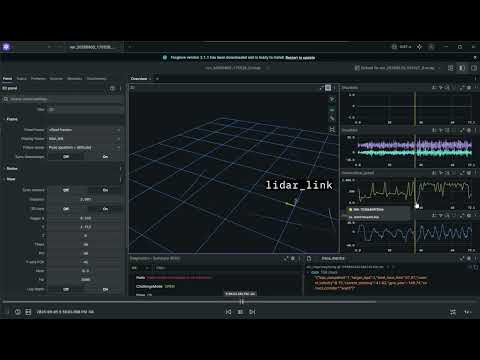Viewport: 480px width, 360px height.
Task: Activate the measure distance tool in 3D panel
Action: pyautogui.click(x=332, y=119)
